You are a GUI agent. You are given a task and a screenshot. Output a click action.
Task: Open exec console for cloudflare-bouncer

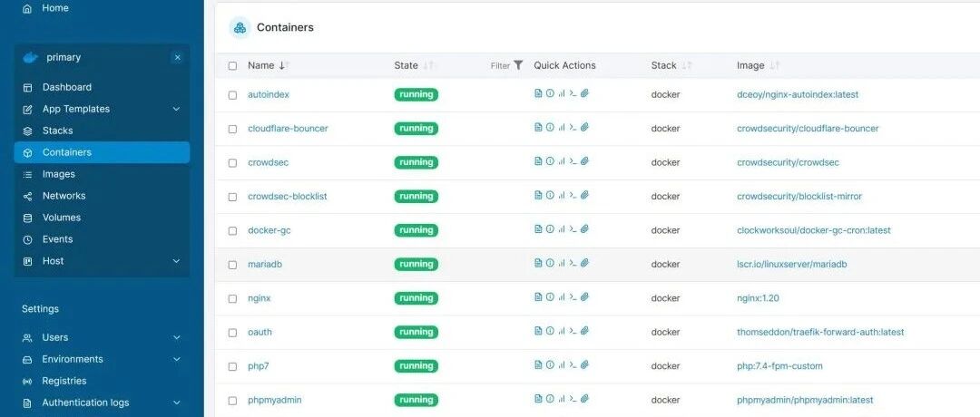[573, 127]
